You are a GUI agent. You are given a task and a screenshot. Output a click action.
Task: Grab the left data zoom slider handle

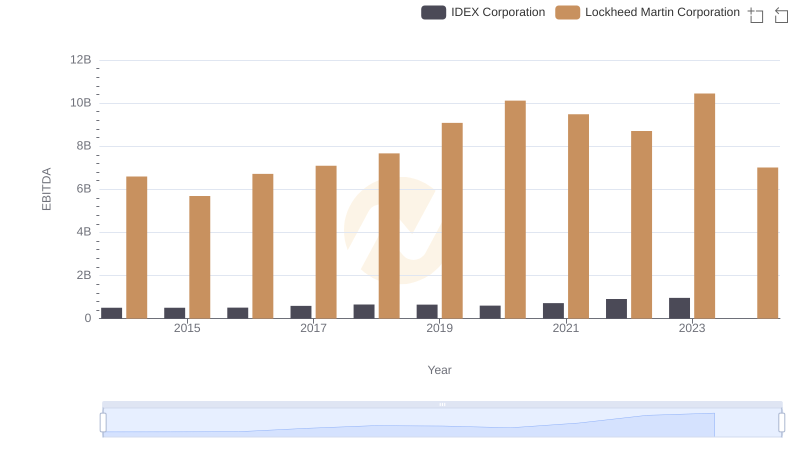click(103, 423)
